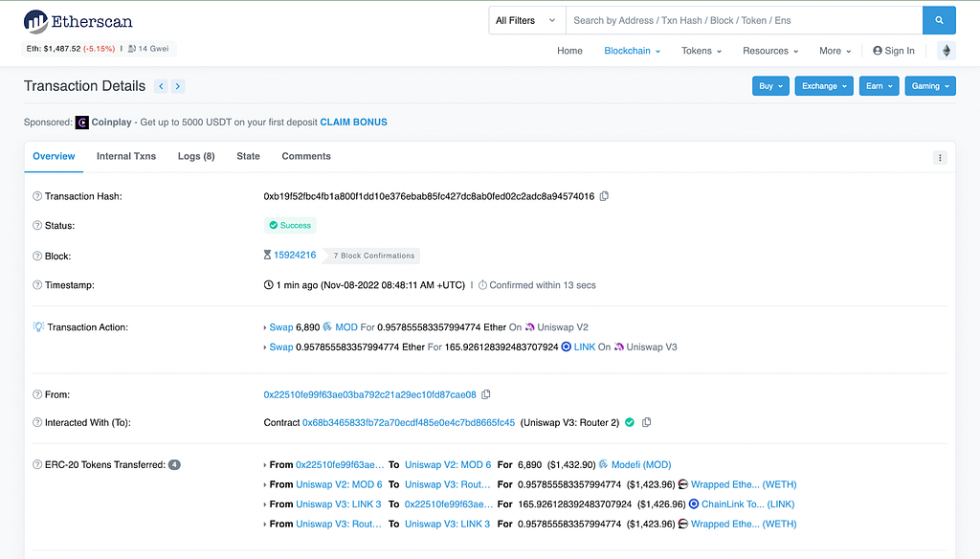The width and height of the screenshot is (980, 559).
Task: Click the gas pump Gwei icon
Action: (132, 49)
